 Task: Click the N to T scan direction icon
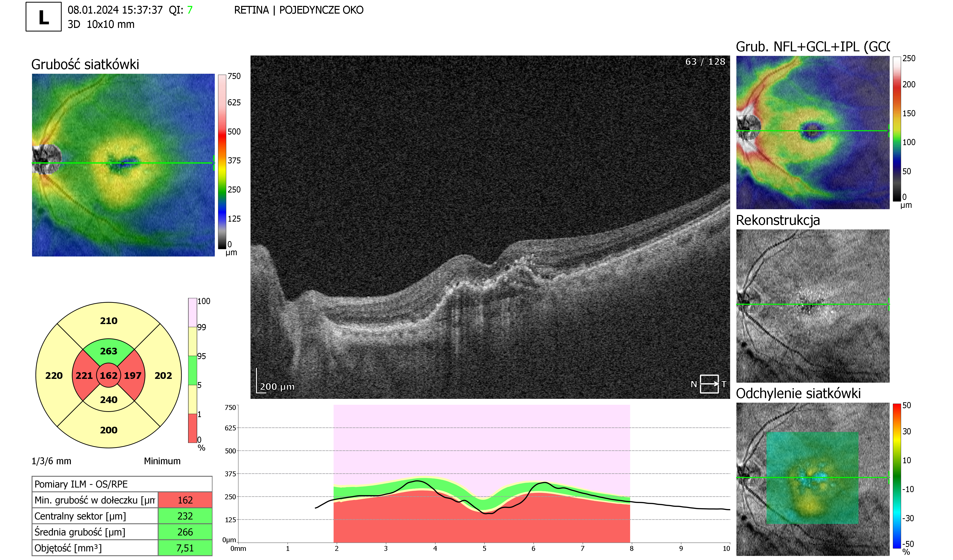pos(709,384)
